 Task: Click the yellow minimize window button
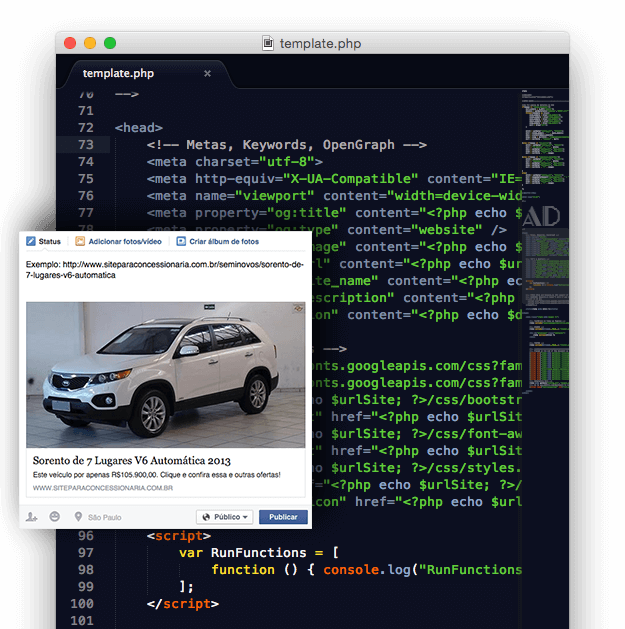click(90, 43)
